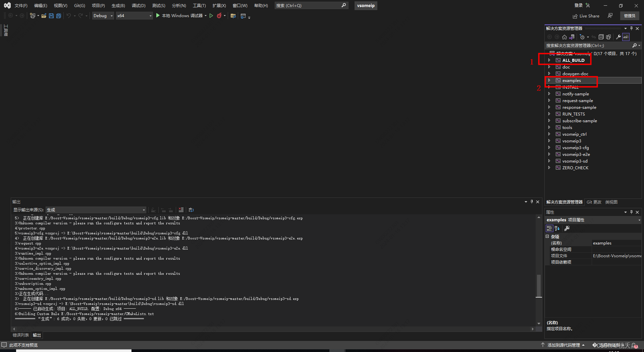The width and height of the screenshot is (644, 352).
Task: Open the 文件(F) menu
Action: [x=21, y=5]
